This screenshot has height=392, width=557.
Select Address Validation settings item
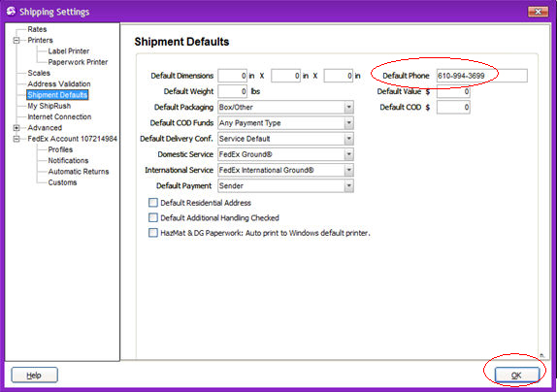click(x=59, y=84)
